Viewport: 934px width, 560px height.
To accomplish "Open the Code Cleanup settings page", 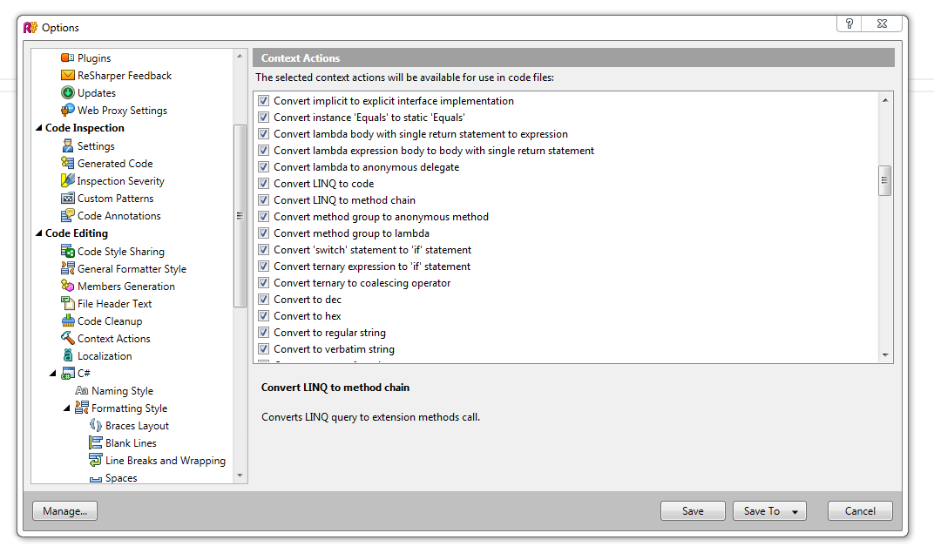I will (x=110, y=320).
